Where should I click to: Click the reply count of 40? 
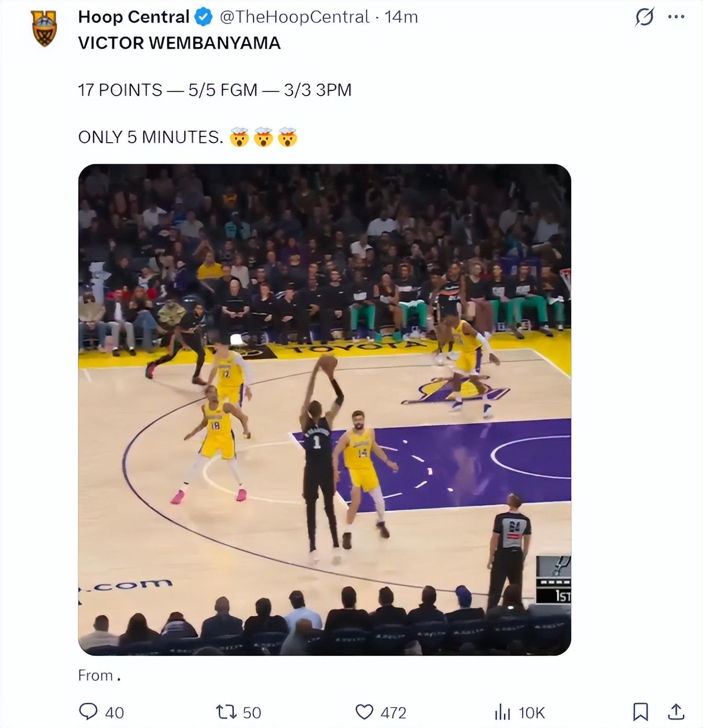[x=115, y=712]
